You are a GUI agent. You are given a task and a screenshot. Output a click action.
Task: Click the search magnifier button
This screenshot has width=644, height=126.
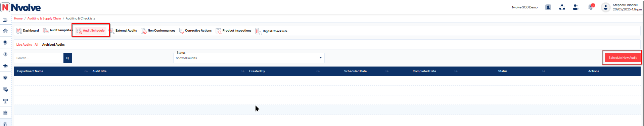[67, 58]
